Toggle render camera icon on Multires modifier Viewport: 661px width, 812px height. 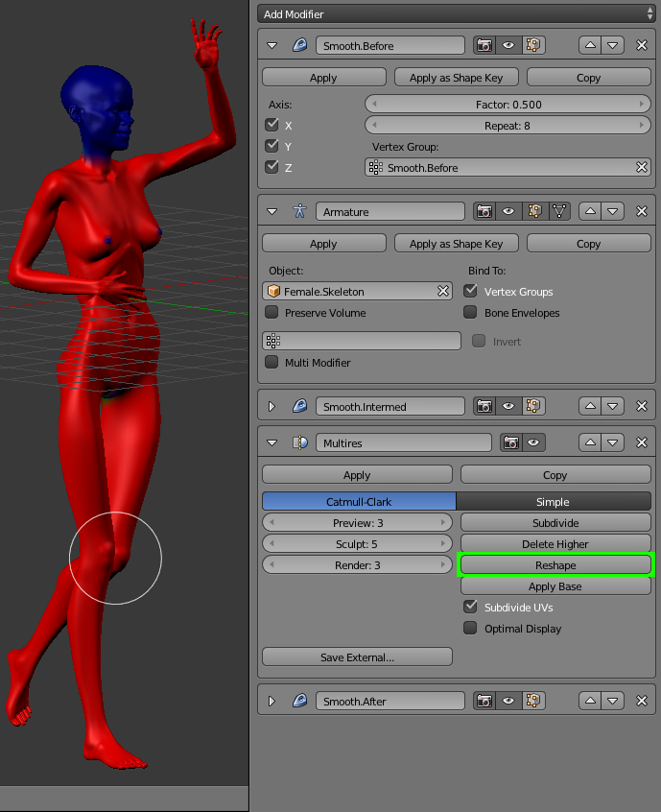[511, 443]
